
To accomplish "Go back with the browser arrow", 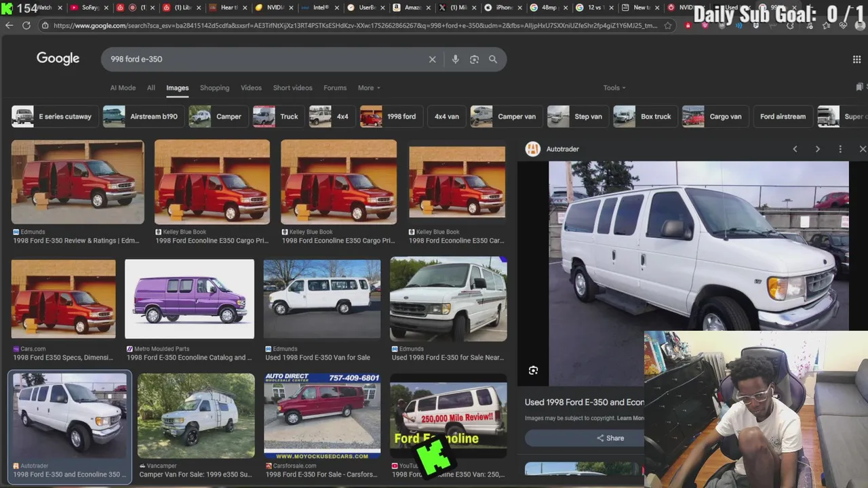I will point(9,25).
